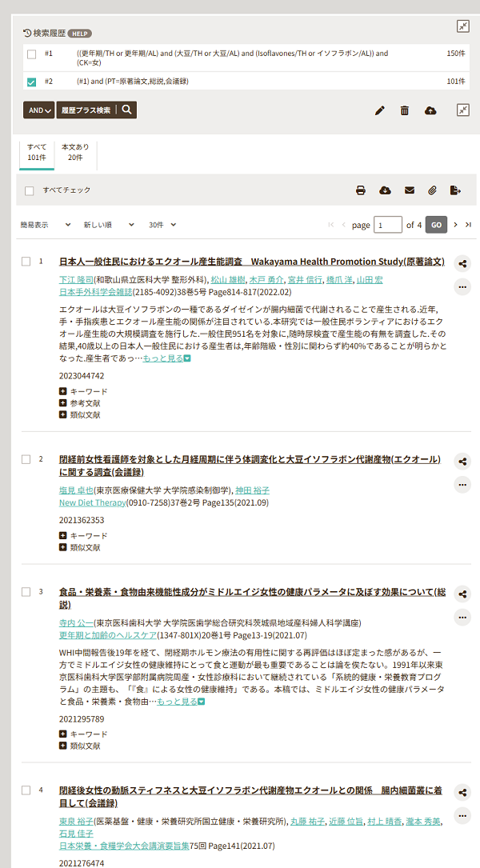This screenshot has height=868, width=480.
Task: Click the export file icon in results toolbar
Action: pyautogui.click(x=455, y=190)
